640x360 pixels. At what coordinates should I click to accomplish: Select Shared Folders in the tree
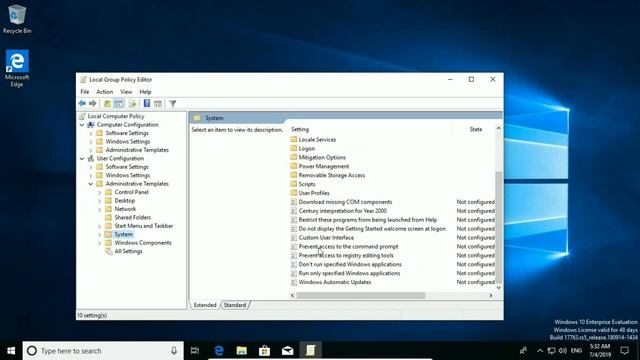[x=133, y=218]
